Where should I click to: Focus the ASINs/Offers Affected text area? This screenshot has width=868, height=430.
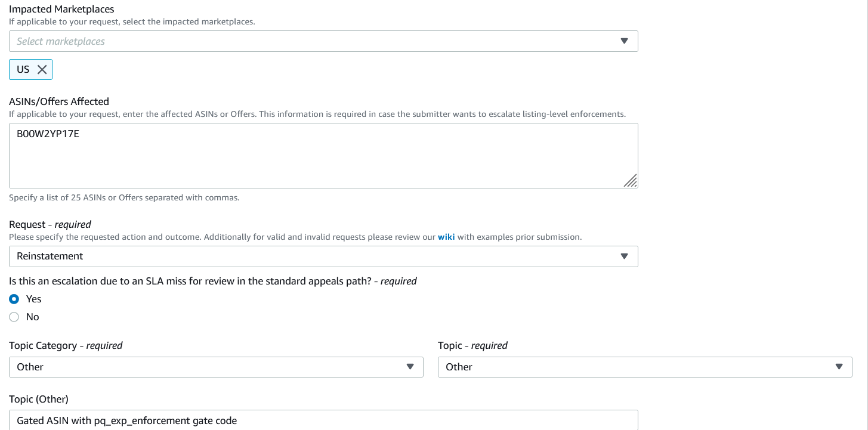tap(323, 156)
